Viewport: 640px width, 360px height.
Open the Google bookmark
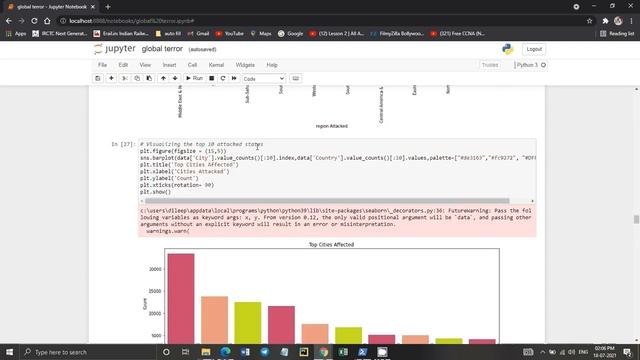point(291,33)
